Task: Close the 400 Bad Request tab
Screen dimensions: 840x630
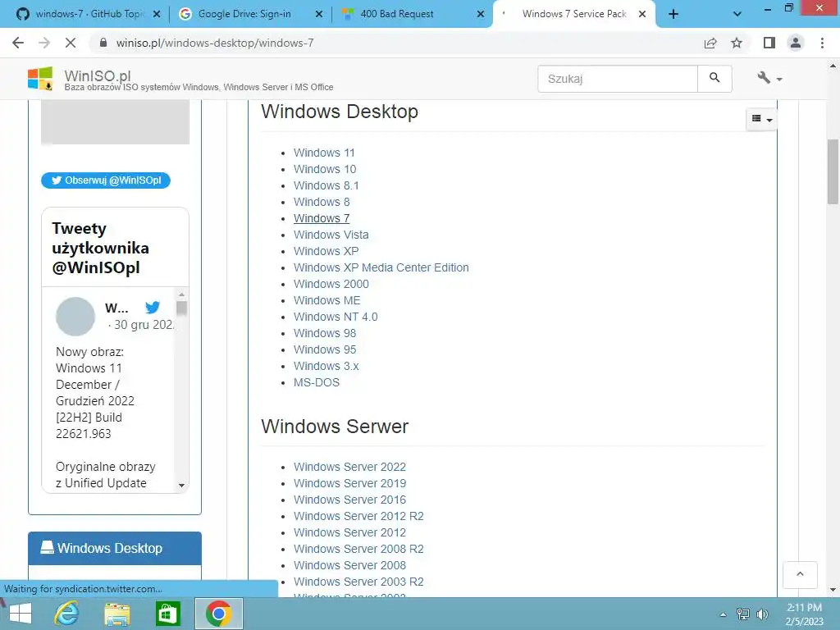Action: click(x=481, y=14)
